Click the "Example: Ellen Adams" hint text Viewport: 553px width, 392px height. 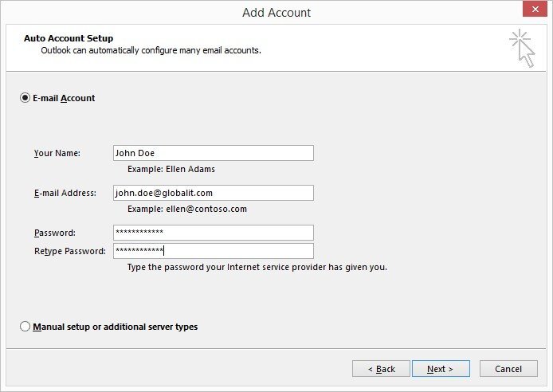(x=171, y=169)
